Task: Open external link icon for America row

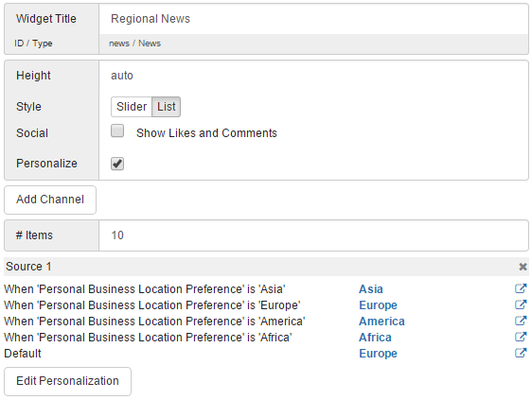Action: 521,321
